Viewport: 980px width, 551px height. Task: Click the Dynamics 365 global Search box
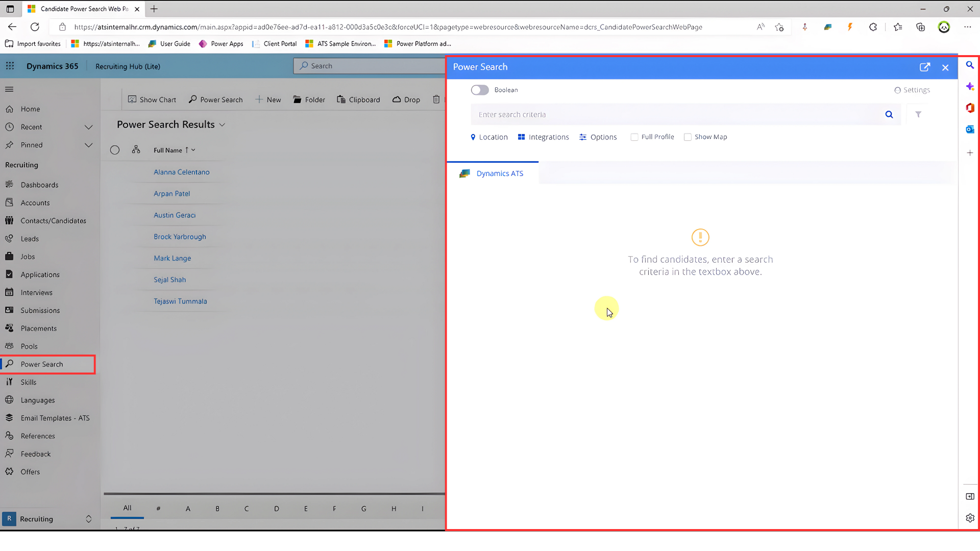370,66
